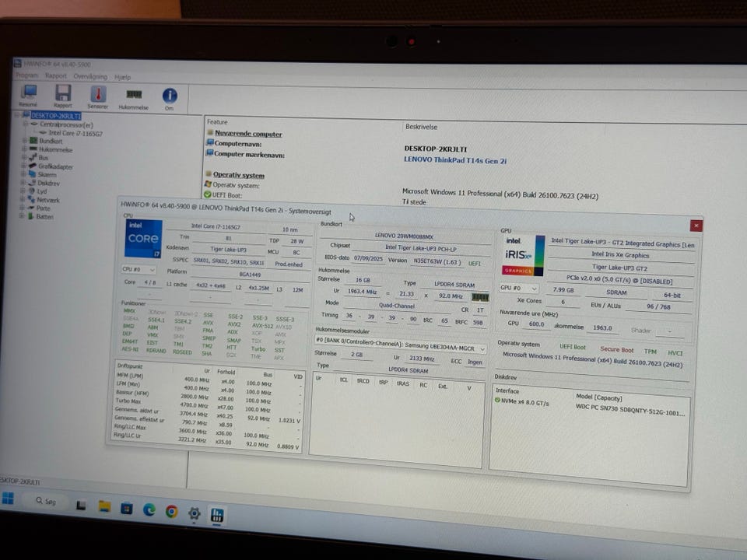This screenshot has height=560, width=747.
Task: Click the green UEFI Boot check icon
Action: (208, 194)
